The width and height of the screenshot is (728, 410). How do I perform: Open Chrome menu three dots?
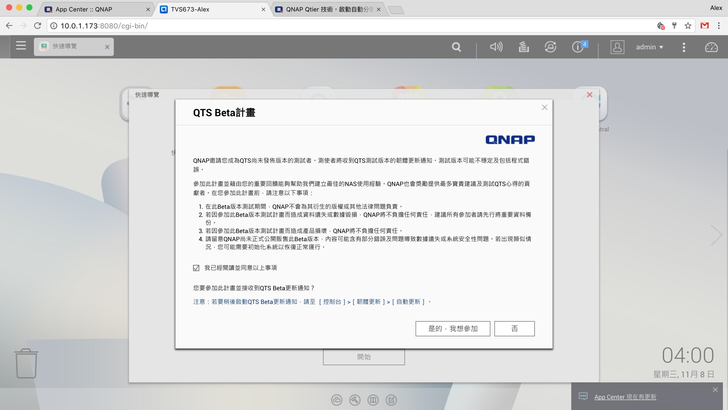coord(719,26)
